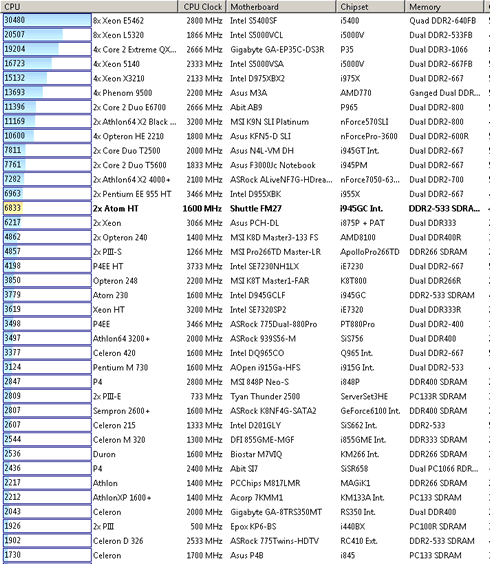The image size is (490, 564).
Task: Sort by the CPU column header
Action: tap(89, 6)
